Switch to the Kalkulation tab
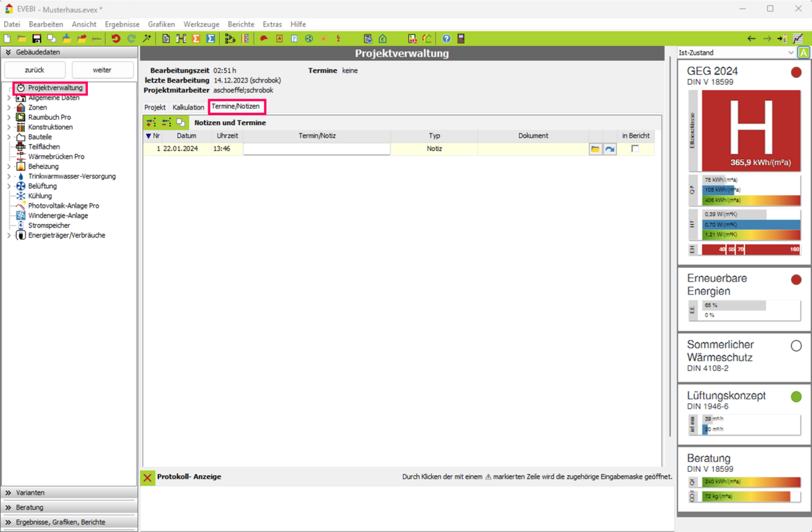The height and width of the screenshot is (532, 812). pyautogui.click(x=188, y=108)
